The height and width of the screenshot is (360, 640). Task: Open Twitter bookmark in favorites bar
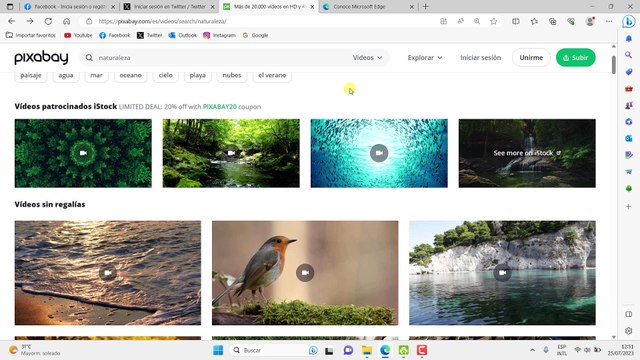coord(149,36)
